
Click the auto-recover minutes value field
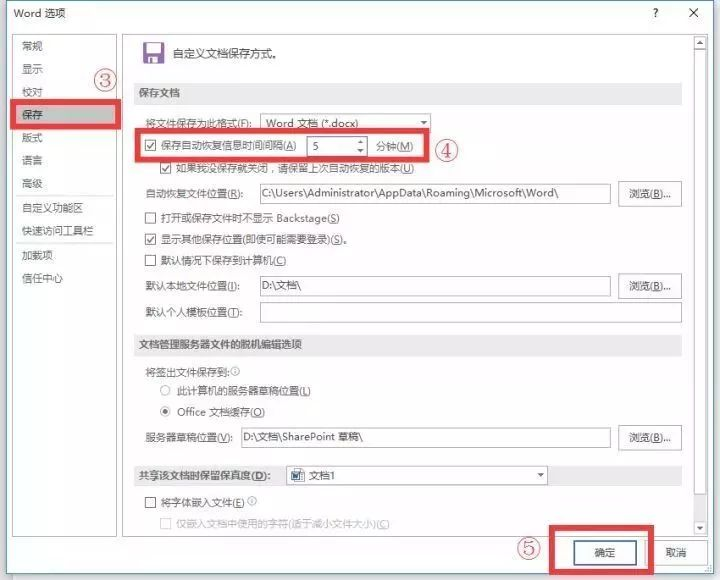tap(332, 146)
